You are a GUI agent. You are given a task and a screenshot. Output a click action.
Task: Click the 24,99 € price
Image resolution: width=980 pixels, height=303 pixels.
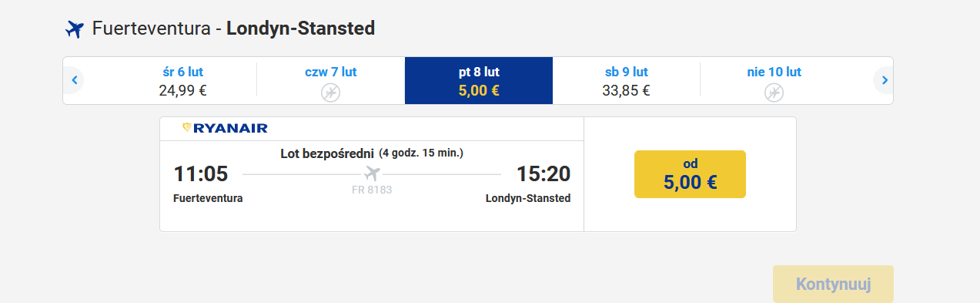[x=183, y=90]
